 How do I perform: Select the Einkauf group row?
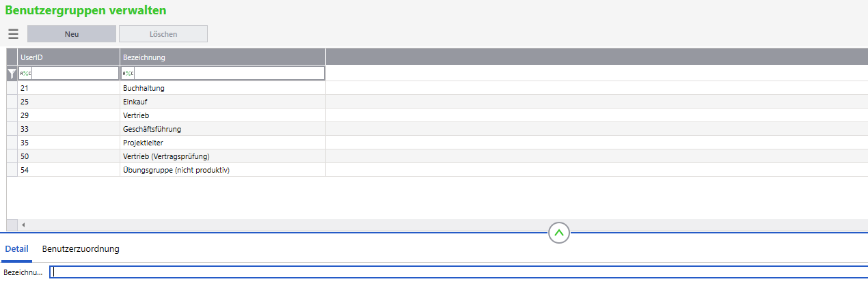(135, 102)
